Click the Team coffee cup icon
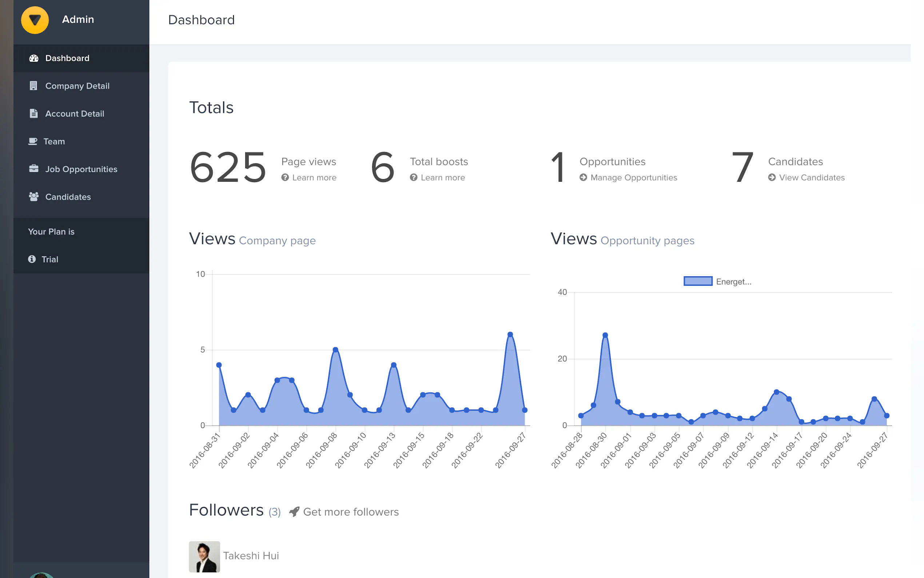The height and width of the screenshot is (578, 924). [x=33, y=142]
